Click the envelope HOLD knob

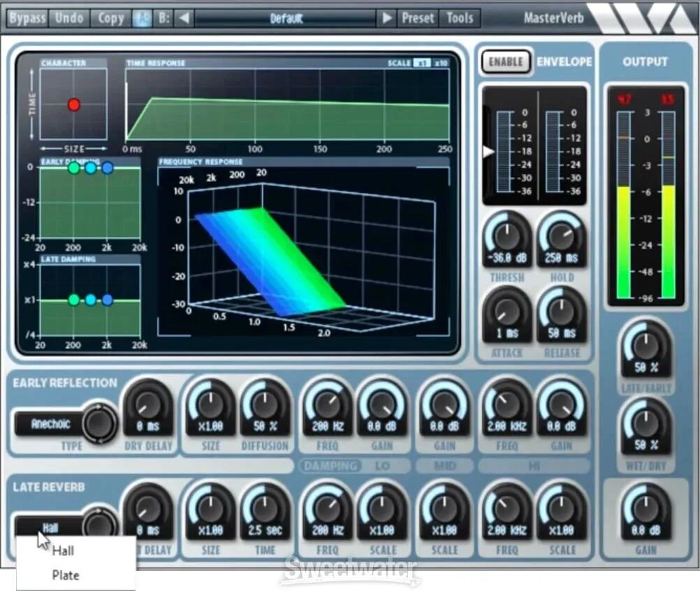pyautogui.click(x=562, y=238)
